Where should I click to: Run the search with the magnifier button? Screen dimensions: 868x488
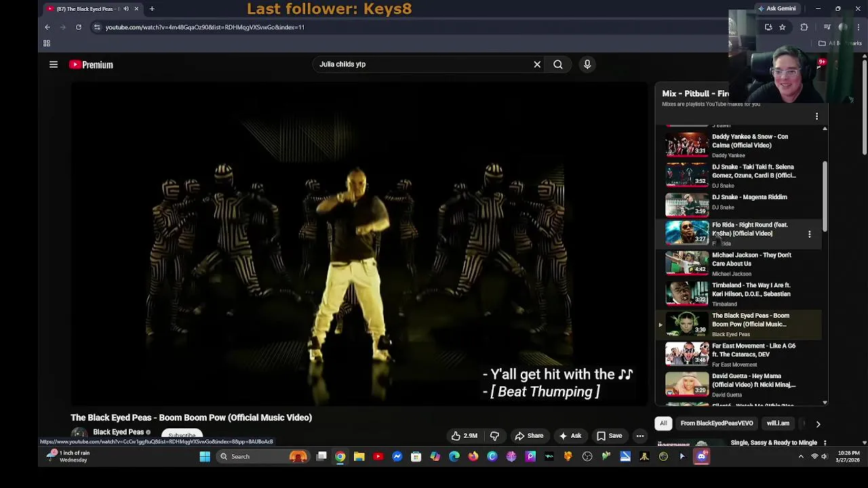tap(558, 64)
